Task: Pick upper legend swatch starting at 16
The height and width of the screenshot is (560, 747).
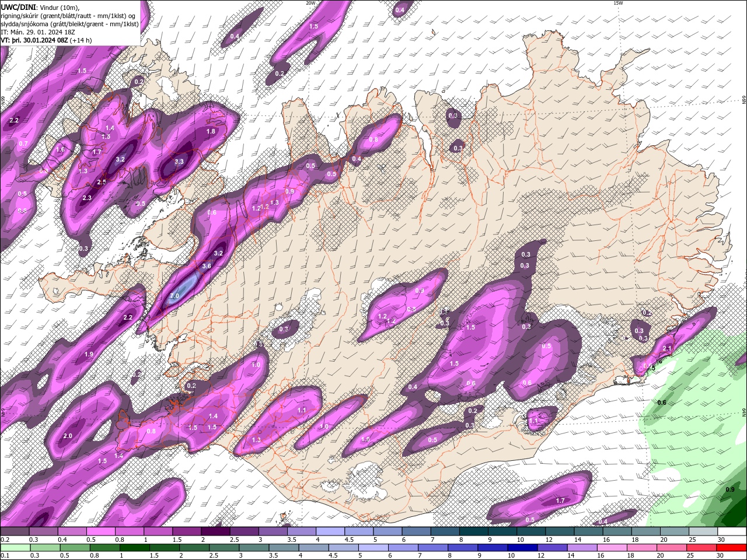Action: [x=617, y=531]
